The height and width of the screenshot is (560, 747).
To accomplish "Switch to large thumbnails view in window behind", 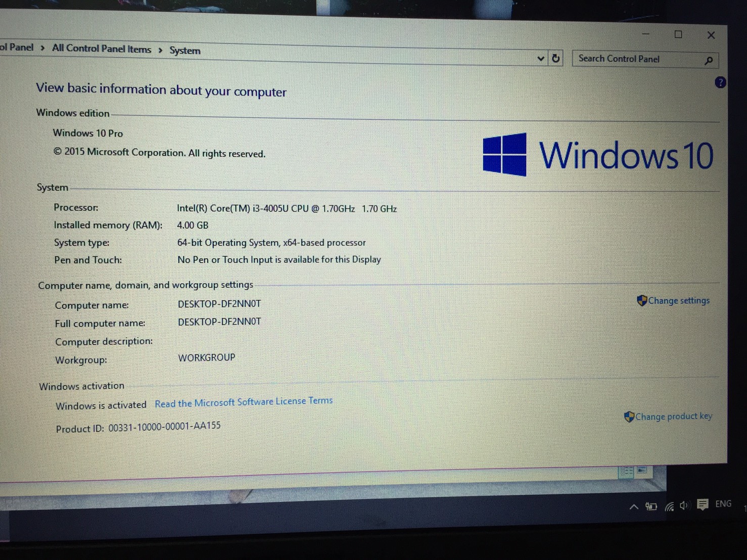I will [642, 470].
